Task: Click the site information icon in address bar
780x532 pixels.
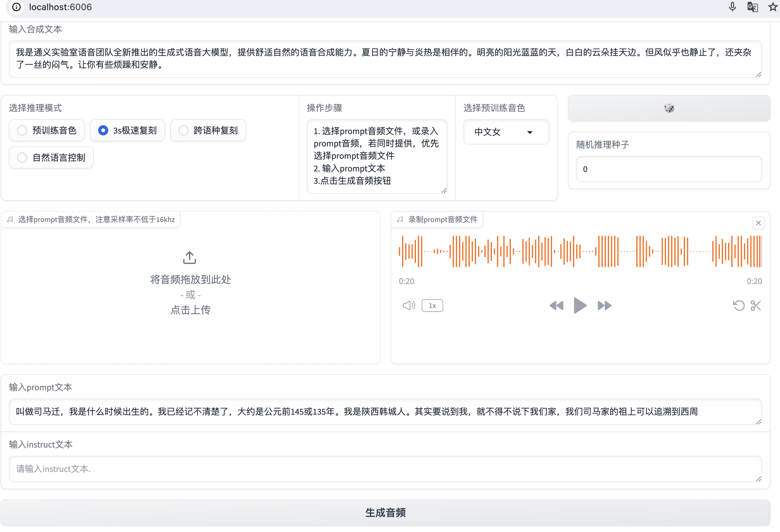Action: [x=16, y=7]
